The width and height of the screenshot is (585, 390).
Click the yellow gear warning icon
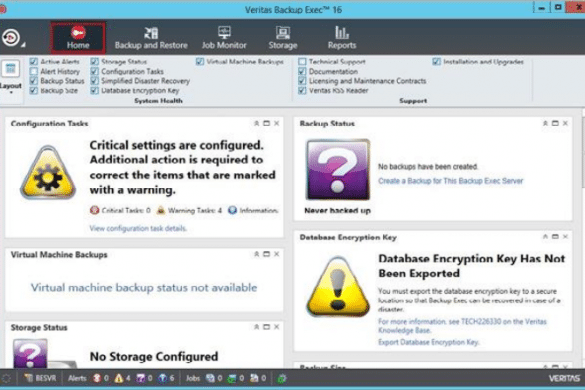tap(48, 173)
